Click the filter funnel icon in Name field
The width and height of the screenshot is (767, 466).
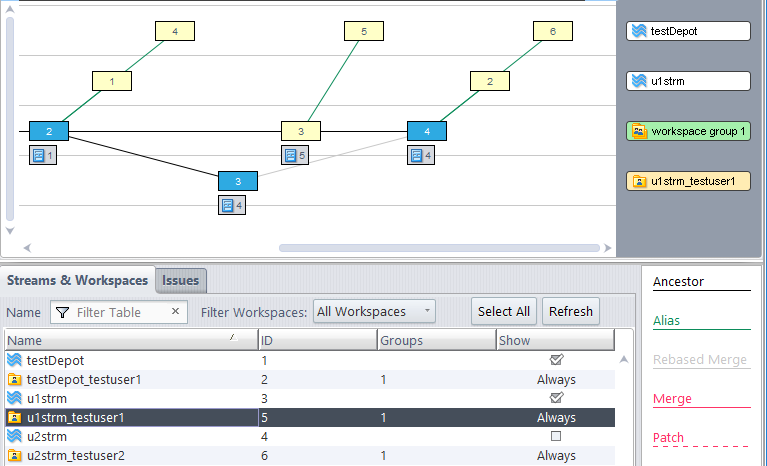click(x=62, y=312)
